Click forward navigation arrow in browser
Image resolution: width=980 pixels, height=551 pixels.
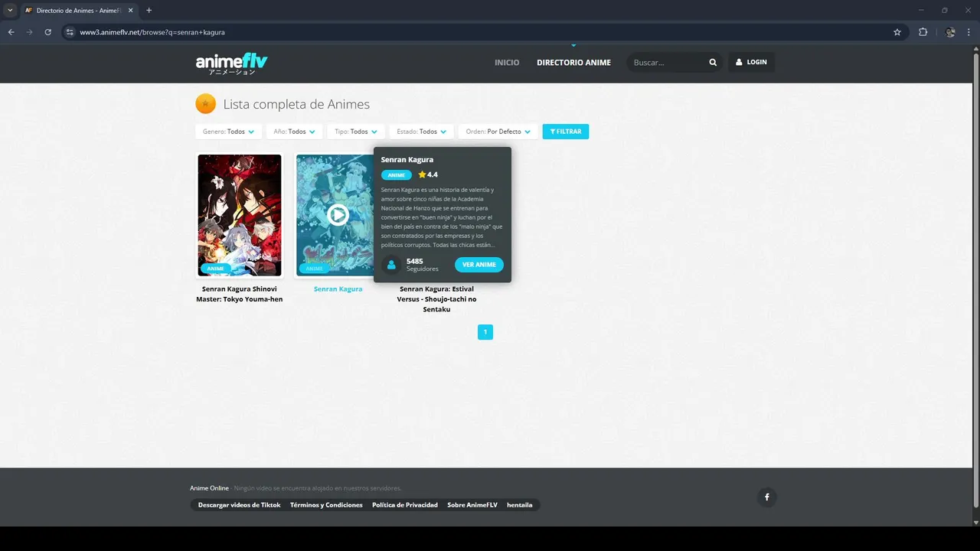[29, 32]
